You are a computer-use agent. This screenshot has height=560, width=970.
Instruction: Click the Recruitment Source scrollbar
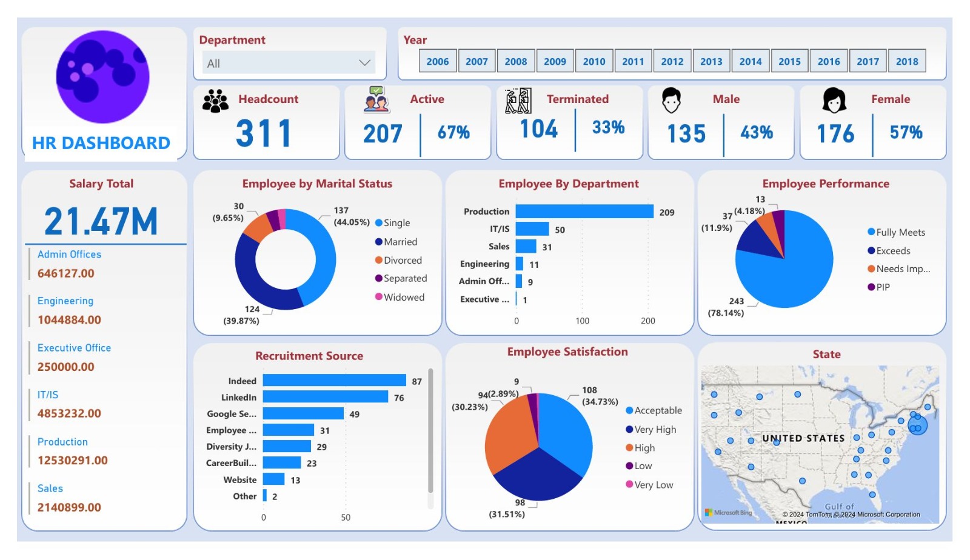tap(430, 430)
